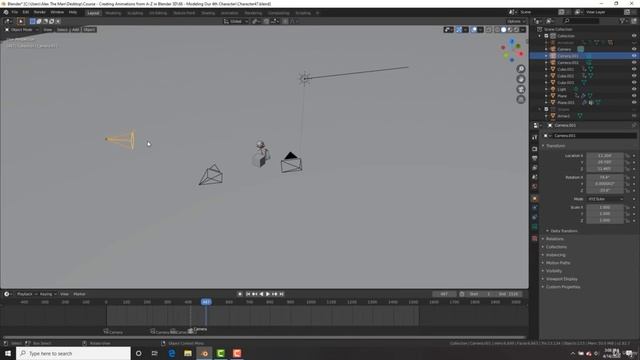Open the Object Mode dropdown
This screenshot has width=640, height=360.
[21, 30]
